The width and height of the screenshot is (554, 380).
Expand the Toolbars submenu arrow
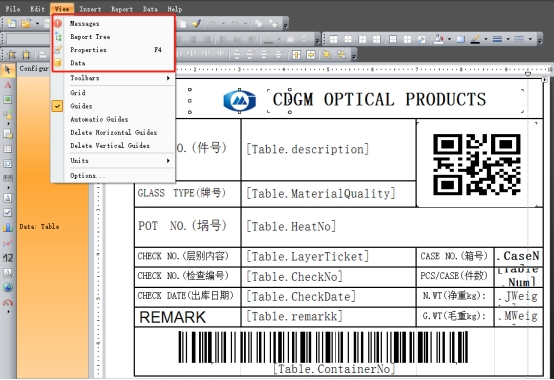pos(168,78)
